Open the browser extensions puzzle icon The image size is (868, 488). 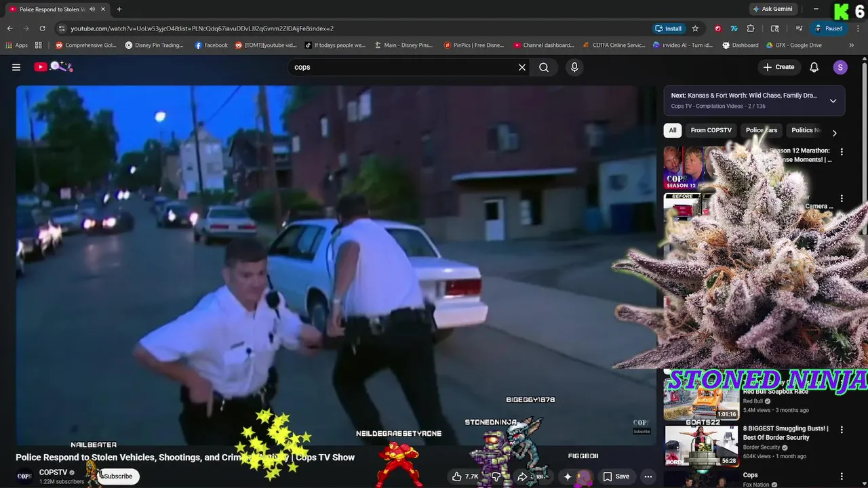pyautogui.click(x=751, y=28)
